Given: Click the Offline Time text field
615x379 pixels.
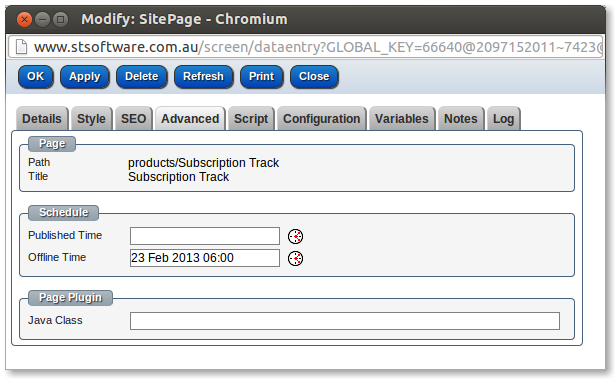Looking at the screenshot, I should pos(205,258).
